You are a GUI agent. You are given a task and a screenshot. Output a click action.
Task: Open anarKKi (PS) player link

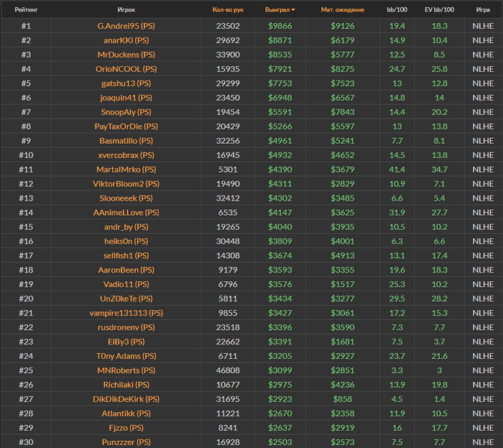(x=126, y=40)
